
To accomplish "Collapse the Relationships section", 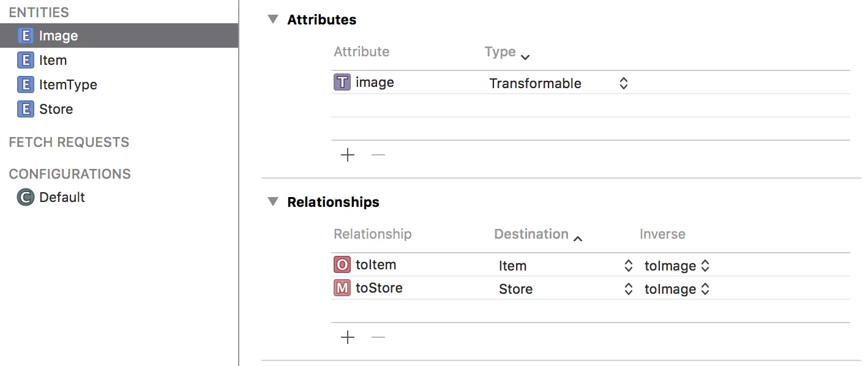I will [x=273, y=202].
